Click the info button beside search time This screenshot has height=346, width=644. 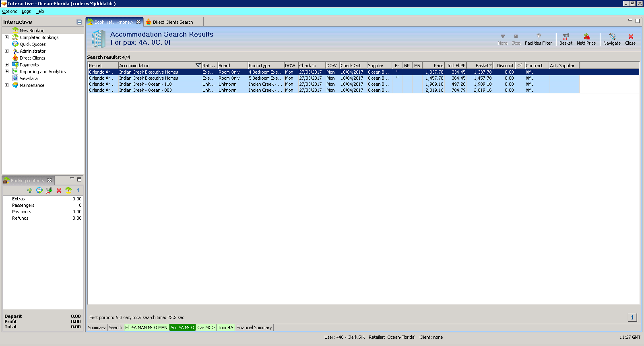coord(632,317)
